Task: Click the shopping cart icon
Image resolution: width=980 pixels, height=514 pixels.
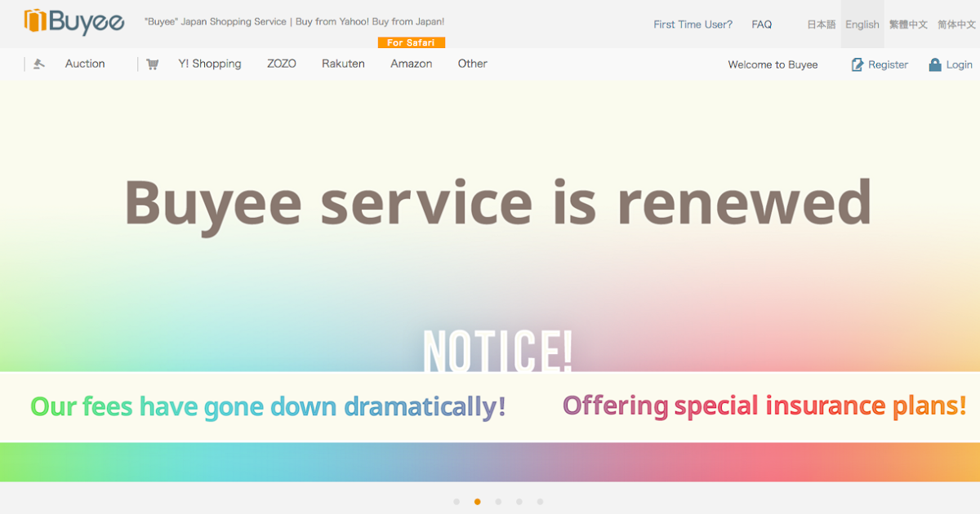Action: (x=153, y=64)
